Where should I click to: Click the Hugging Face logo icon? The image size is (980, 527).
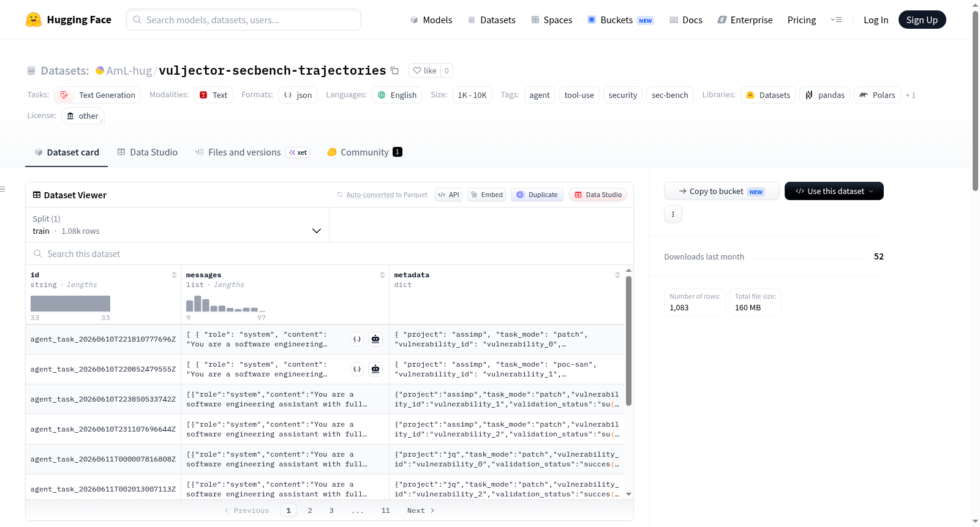tap(34, 20)
